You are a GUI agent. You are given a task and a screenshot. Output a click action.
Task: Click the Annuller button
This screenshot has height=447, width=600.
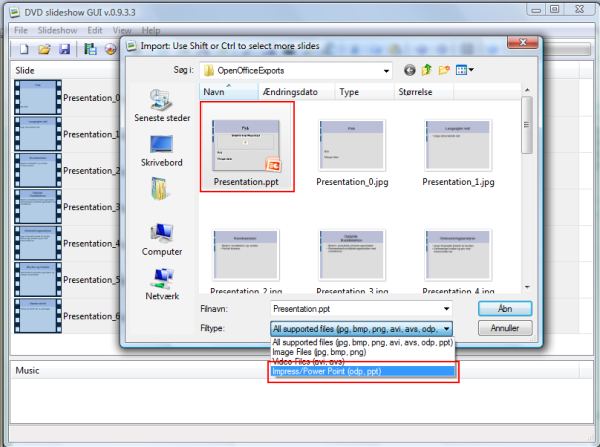click(x=505, y=328)
